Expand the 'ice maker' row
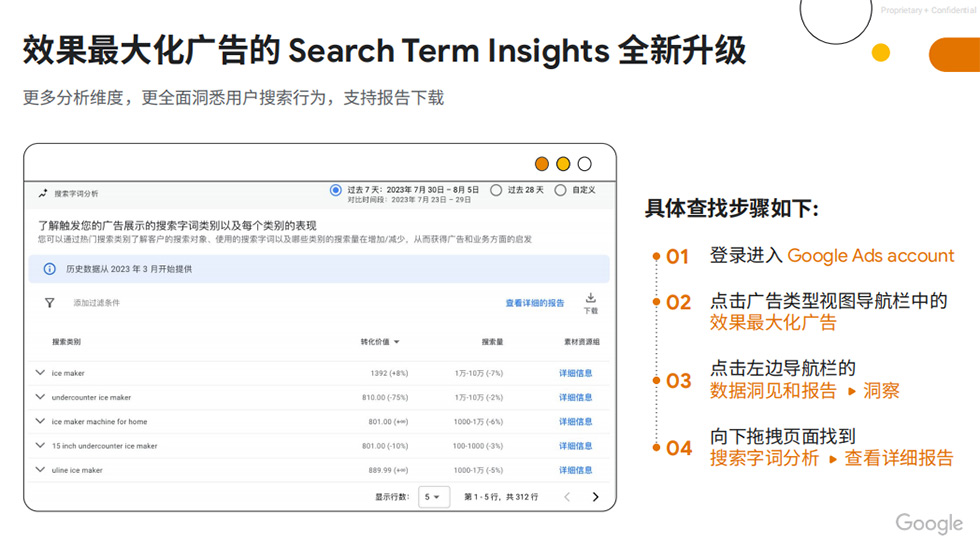The height and width of the screenshot is (543, 980). click(x=40, y=373)
